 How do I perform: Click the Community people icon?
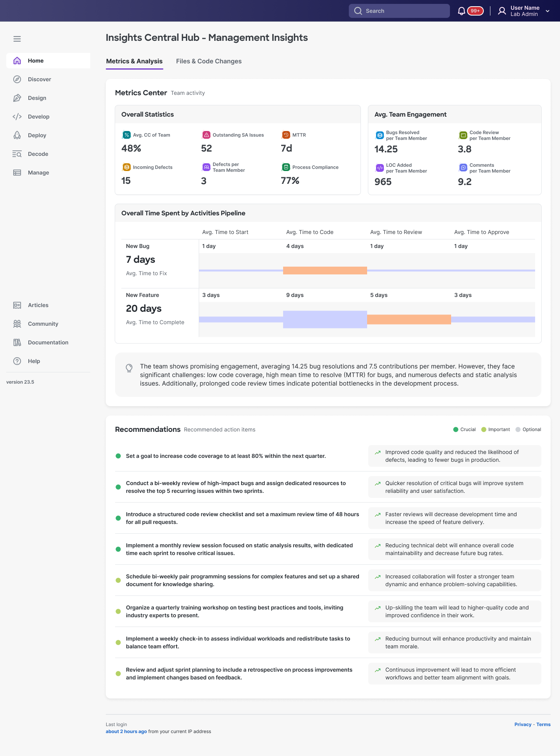pyautogui.click(x=17, y=324)
